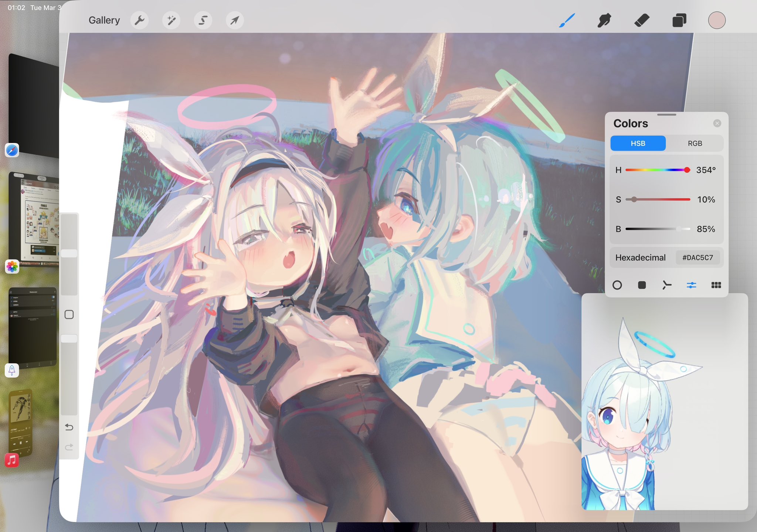Viewport: 757px width, 532px height.
Task: Open the color Disc picker view
Action: tap(617, 285)
